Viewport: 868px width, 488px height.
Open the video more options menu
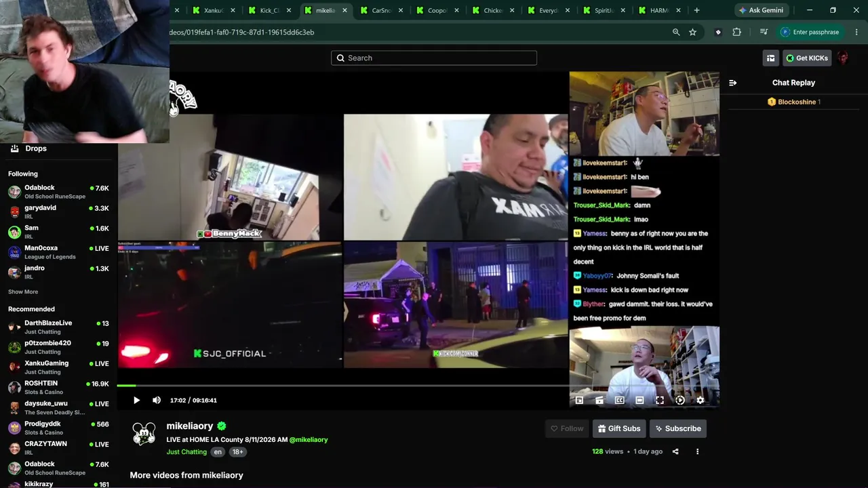(697, 451)
